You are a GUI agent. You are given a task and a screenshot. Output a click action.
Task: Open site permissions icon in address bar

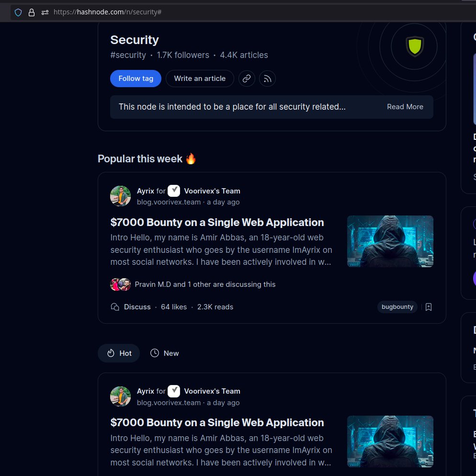pos(45,12)
